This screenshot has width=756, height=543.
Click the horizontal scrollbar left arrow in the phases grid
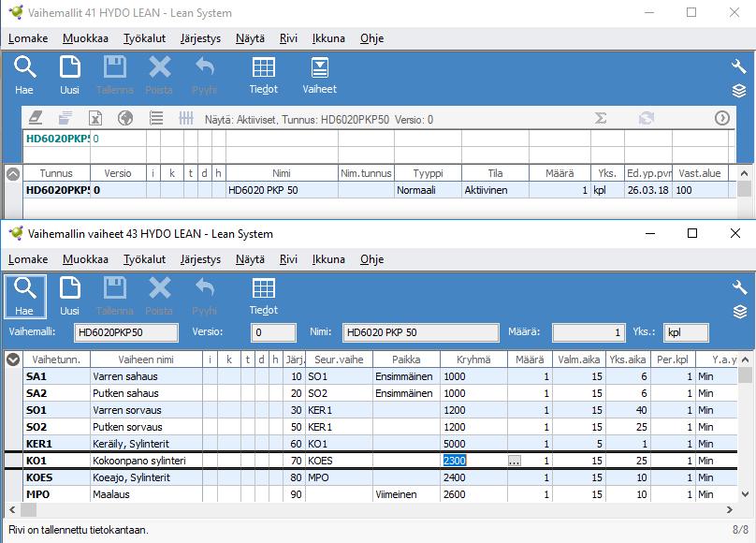(x=12, y=509)
